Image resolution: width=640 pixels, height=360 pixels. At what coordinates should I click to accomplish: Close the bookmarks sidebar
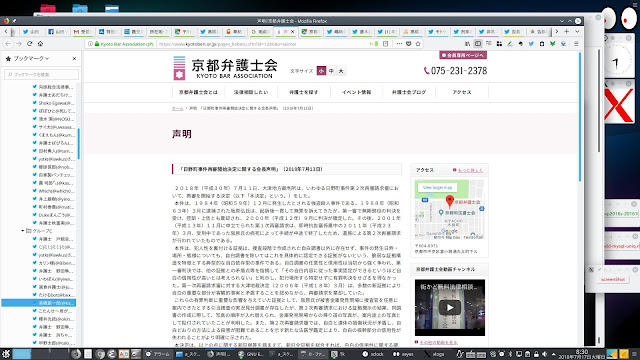pos(74,59)
